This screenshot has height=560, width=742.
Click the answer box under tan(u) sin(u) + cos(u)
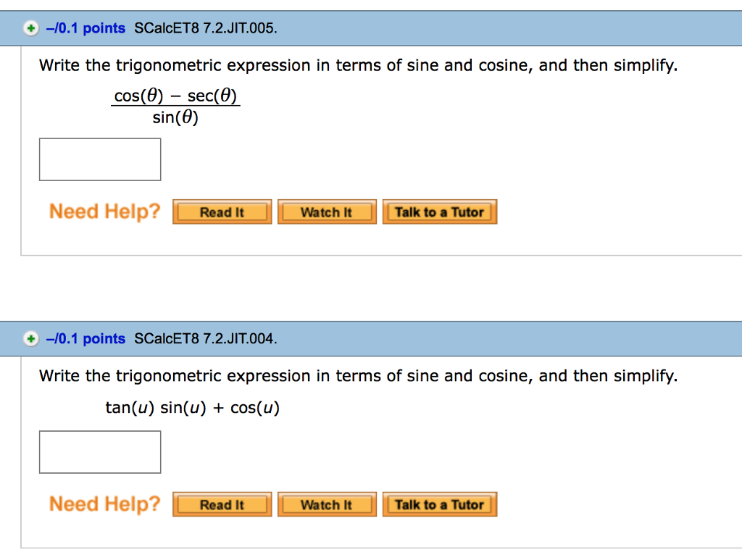click(x=99, y=451)
